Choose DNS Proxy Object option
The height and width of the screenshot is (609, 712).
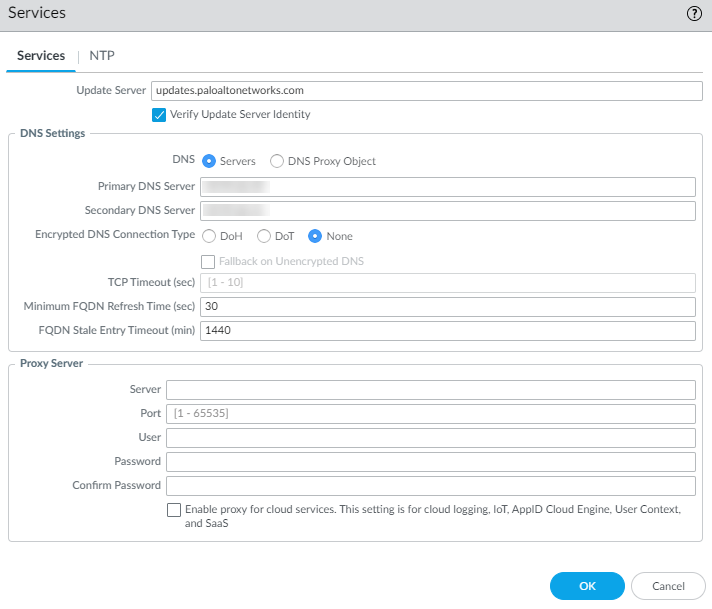coord(277,161)
